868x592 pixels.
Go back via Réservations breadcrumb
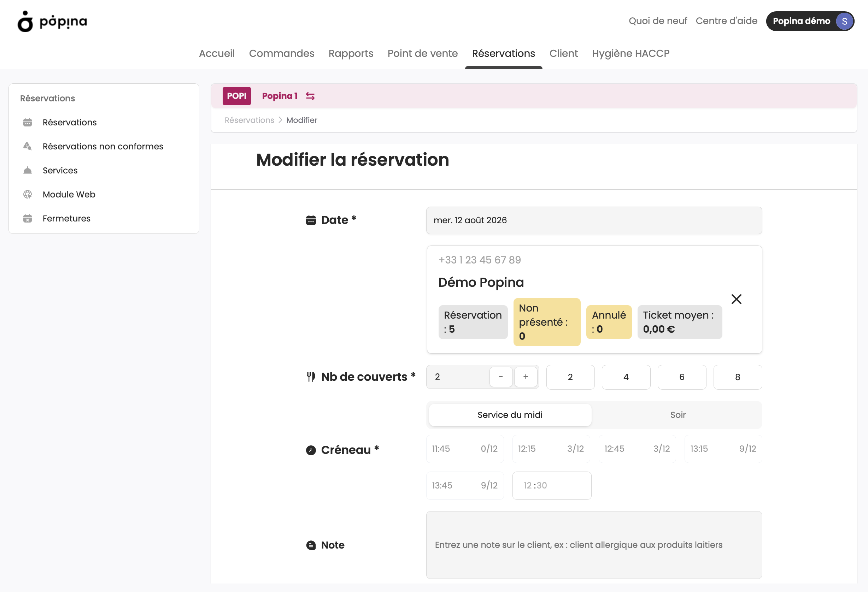click(x=250, y=120)
